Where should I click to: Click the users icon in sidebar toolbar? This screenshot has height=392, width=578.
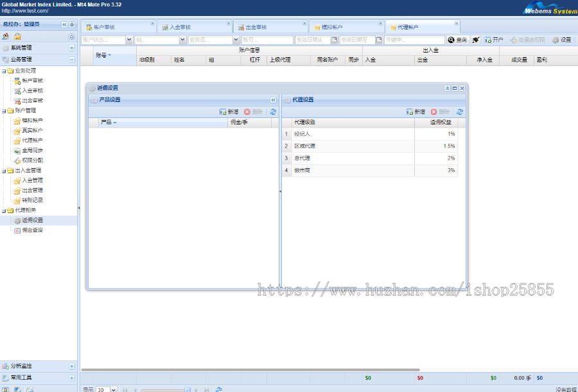[6, 36]
